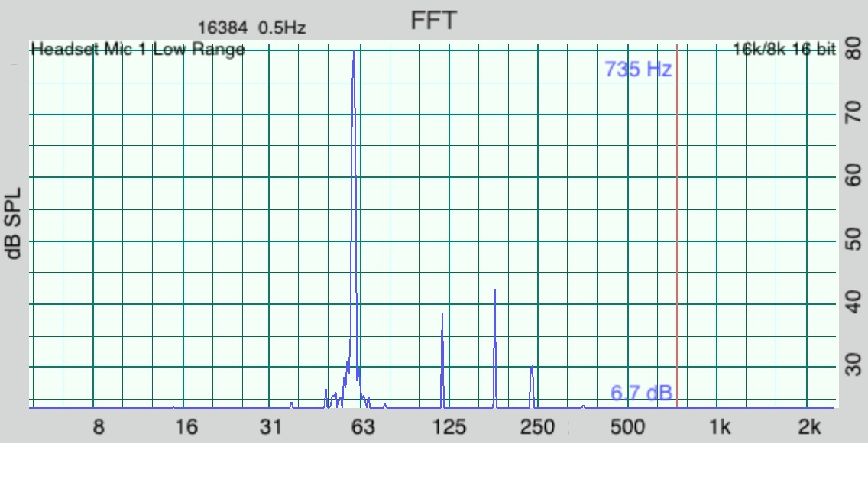Image resolution: width=868 pixels, height=489 pixels.
Task: Click the 60 dB scale label
Action: click(853, 176)
